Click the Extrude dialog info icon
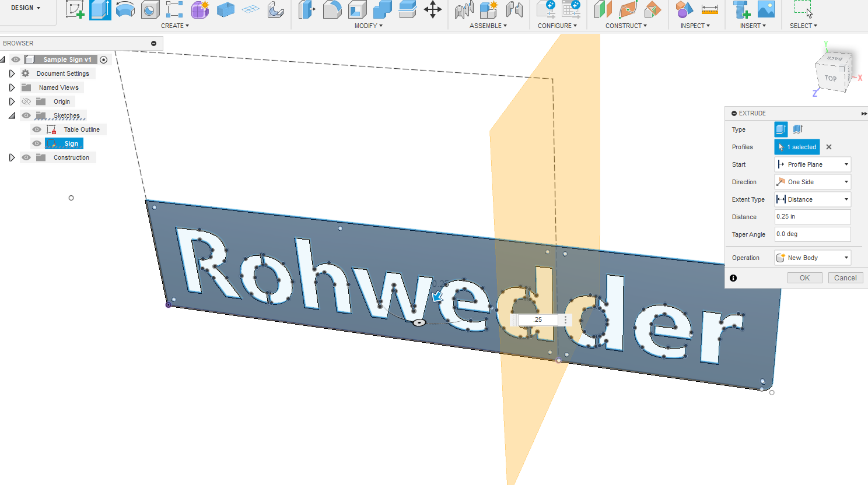Screen dimensions: 868x485 733,278
